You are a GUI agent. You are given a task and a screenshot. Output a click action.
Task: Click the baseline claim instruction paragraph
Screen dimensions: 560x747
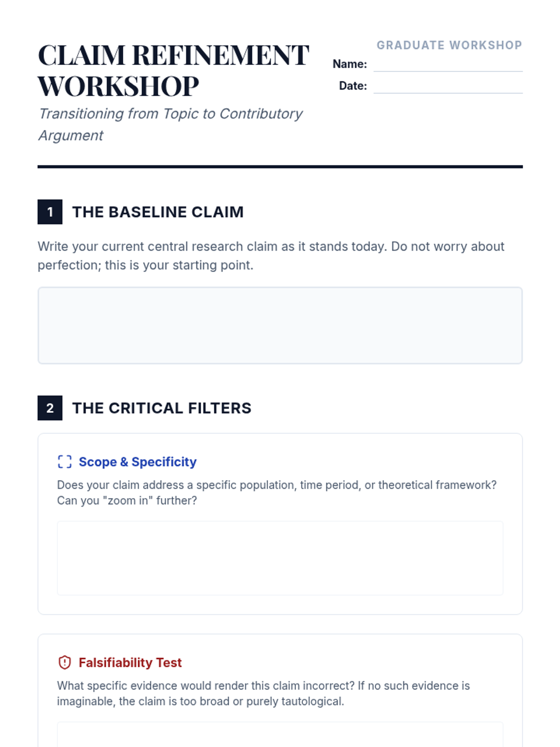271,255
